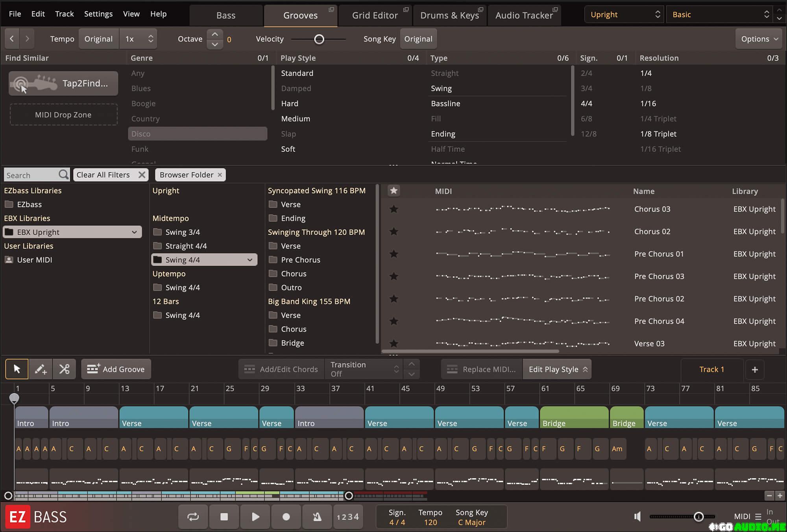Favorite the Chorus 03 groove star

click(393, 209)
